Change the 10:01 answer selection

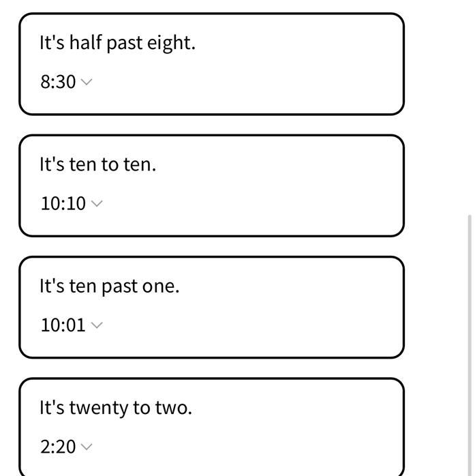pyautogui.click(x=63, y=325)
